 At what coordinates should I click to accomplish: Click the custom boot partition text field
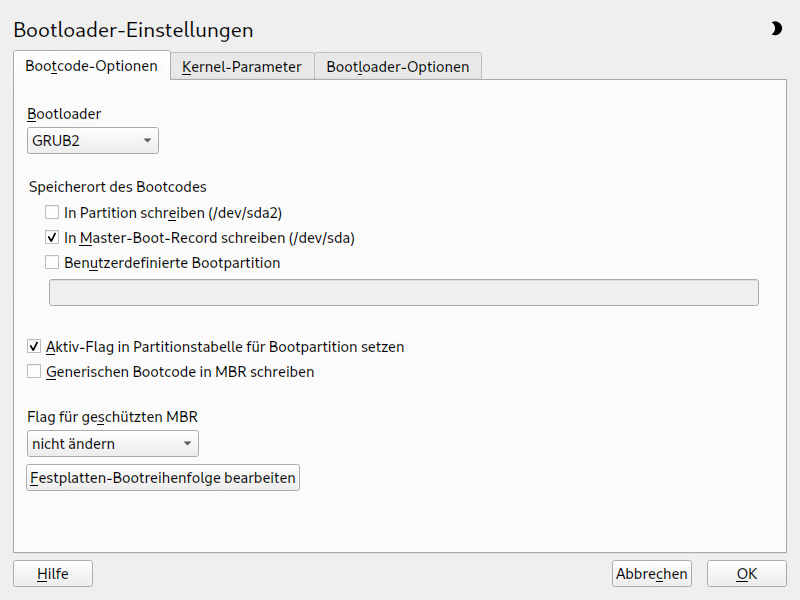pos(403,292)
